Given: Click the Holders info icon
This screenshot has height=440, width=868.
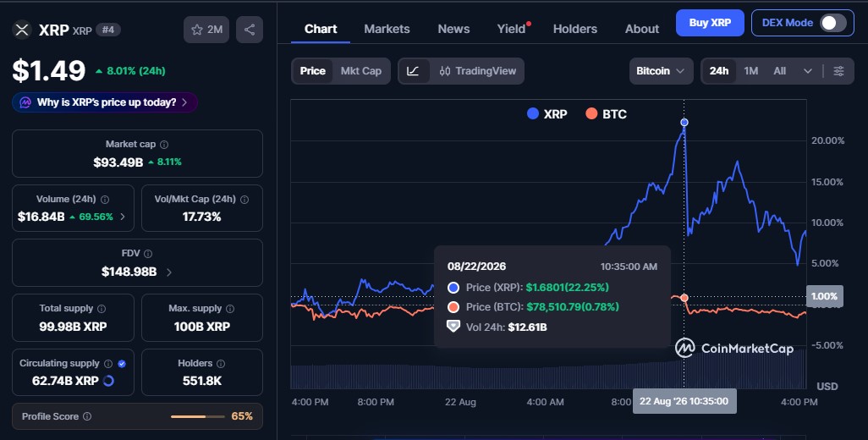Looking at the screenshot, I should [221, 364].
